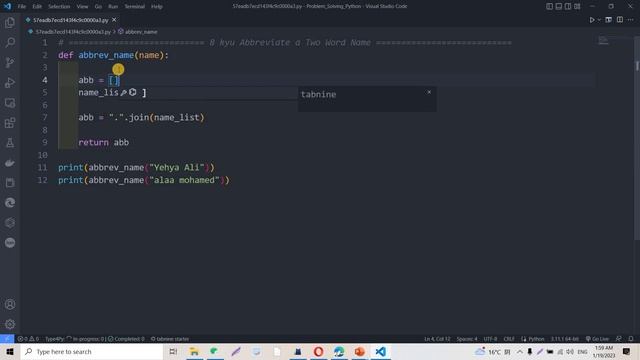Open the Manage gear icon

point(10,324)
